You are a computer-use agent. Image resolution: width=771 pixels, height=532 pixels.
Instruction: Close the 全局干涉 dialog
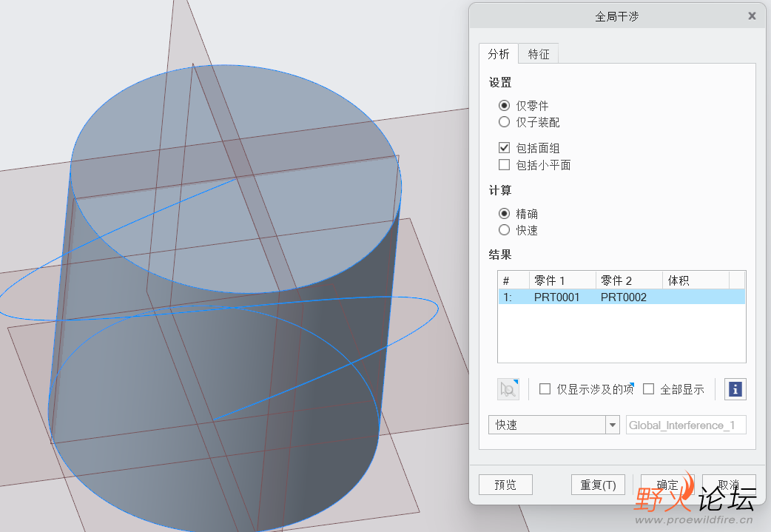point(752,16)
